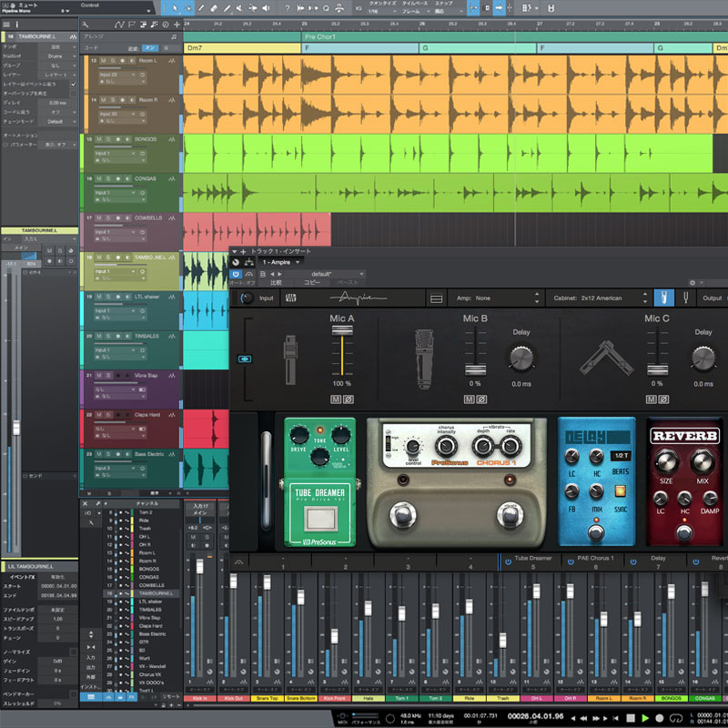Click the green Play button

(x=645, y=718)
